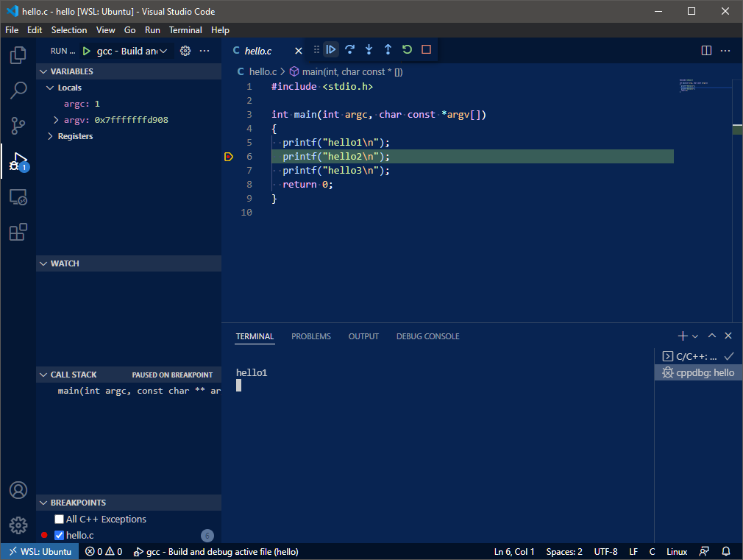Viewport: 743px width, 560px height.
Task: Continue debugging from the debug toolbar
Action: coord(331,49)
